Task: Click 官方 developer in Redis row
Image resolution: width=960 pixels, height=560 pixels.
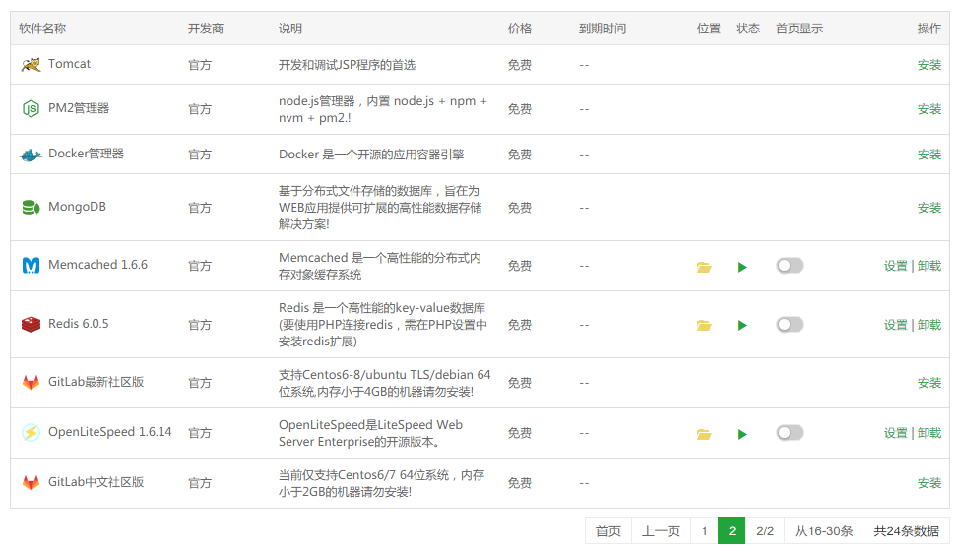Action: click(200, 325)
